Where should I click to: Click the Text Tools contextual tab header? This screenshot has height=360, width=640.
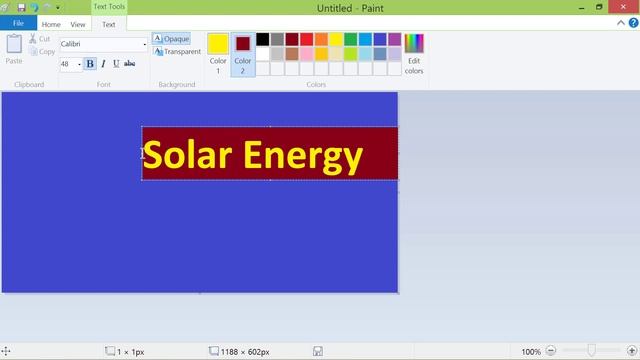coord(109,7)
